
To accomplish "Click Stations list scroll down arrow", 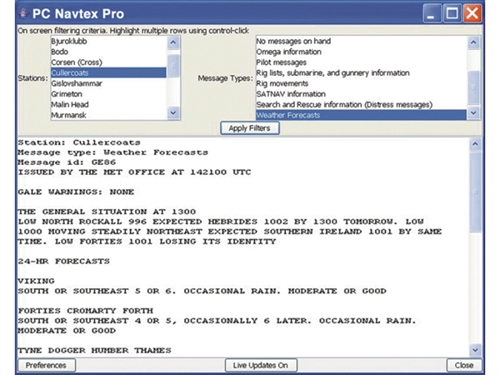I will (x=173, y=113).
